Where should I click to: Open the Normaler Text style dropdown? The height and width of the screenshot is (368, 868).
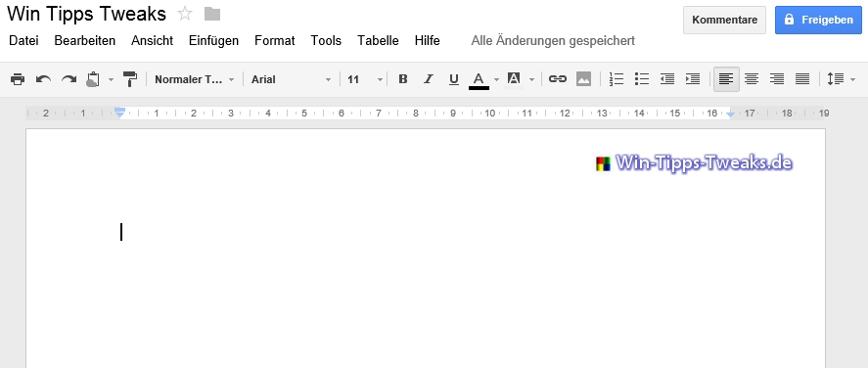coord(195,79)
